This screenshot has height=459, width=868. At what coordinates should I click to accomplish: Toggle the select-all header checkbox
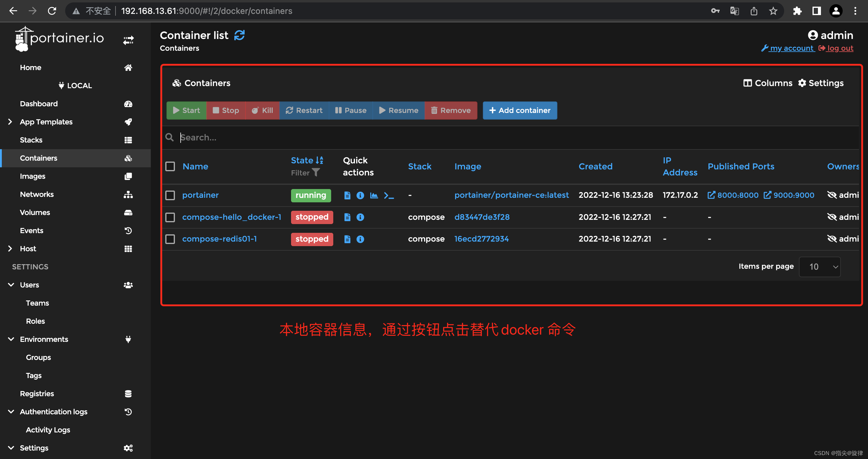click(170, 166)
